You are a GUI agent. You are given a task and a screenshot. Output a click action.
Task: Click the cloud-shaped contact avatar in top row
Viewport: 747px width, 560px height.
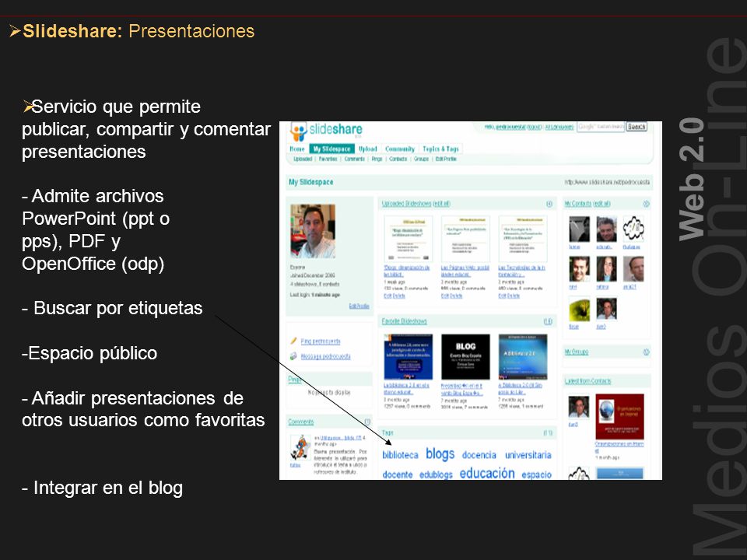(x=633, y=229)
